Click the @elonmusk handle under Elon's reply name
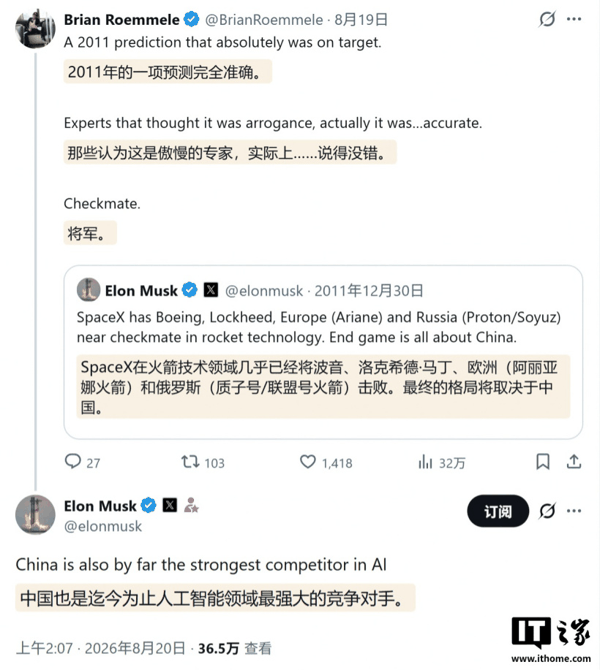Screen dimensions: 600x670 (103, 526)
